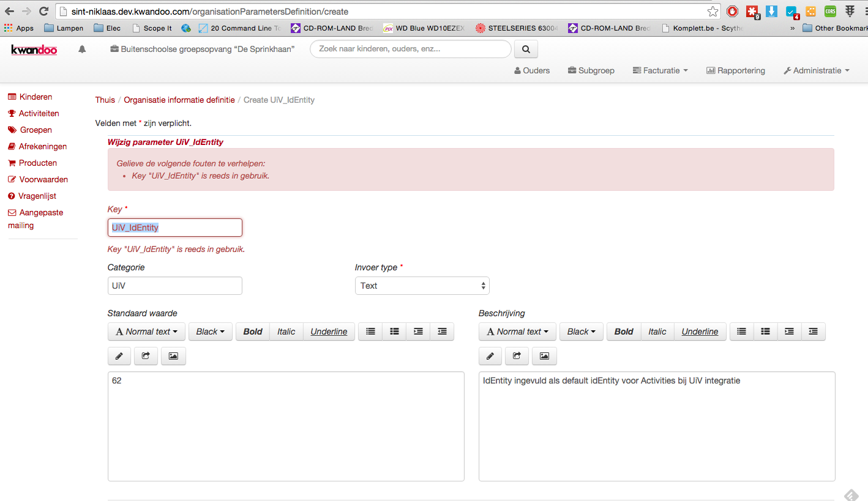Screen dimensions: 868x501
Task: Open the Invoer type dropdown
Action: (422, 286)
